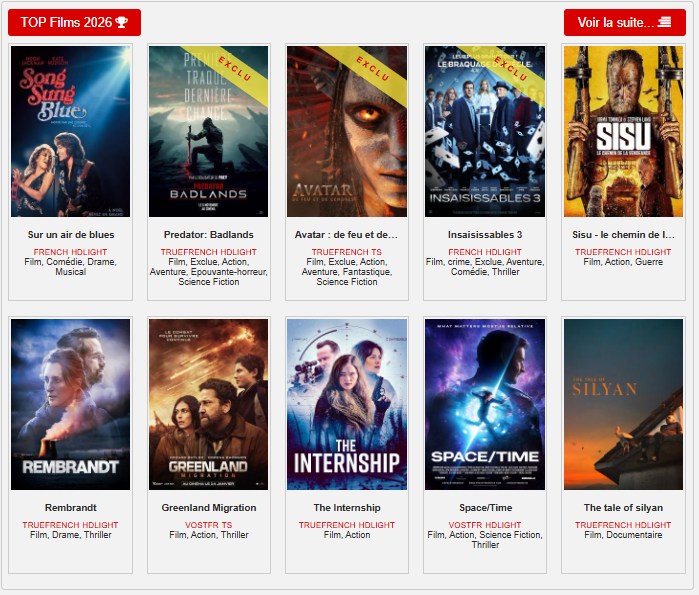Open the 'Insaisissables 3' title link
The image size is (699, 595).
485,235
